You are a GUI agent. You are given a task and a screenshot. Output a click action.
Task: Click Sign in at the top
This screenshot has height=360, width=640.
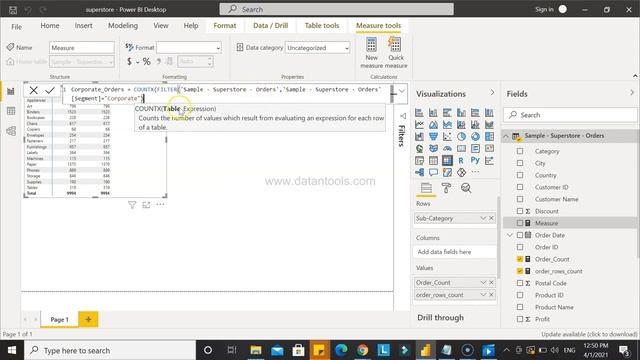pos(544,9)
